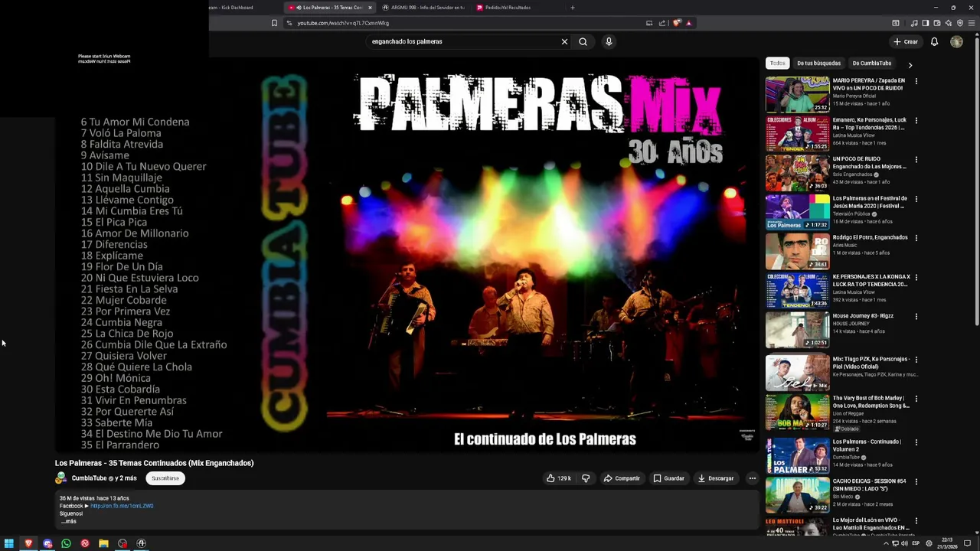Image resolution: width=980 pixels, height=551 pixels.
Task: Click the Crear button
Action: coord(905,41)
